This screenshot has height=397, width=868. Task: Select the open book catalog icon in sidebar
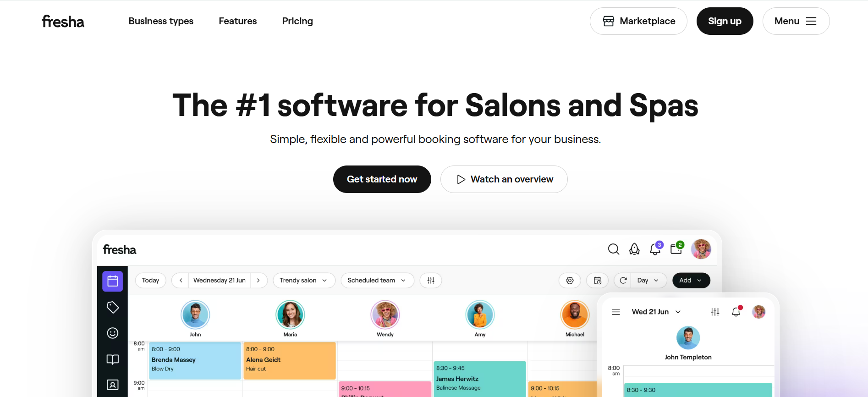click(x=113, y=359)
